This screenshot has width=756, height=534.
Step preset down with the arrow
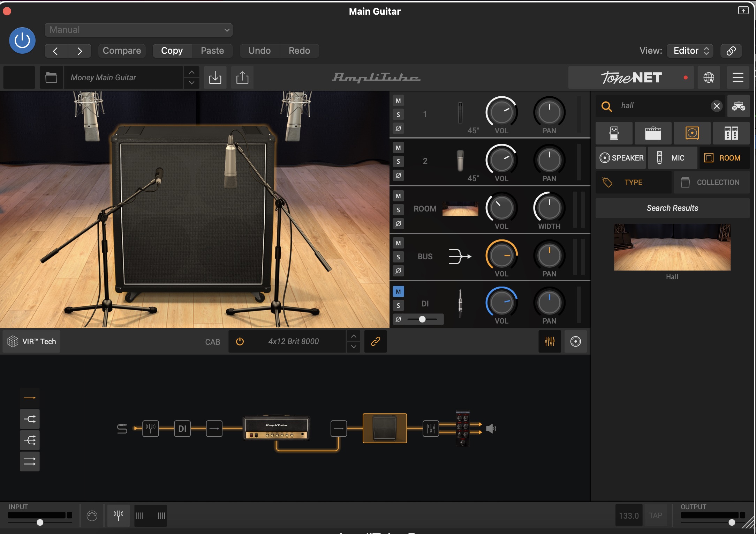[192, 83]
